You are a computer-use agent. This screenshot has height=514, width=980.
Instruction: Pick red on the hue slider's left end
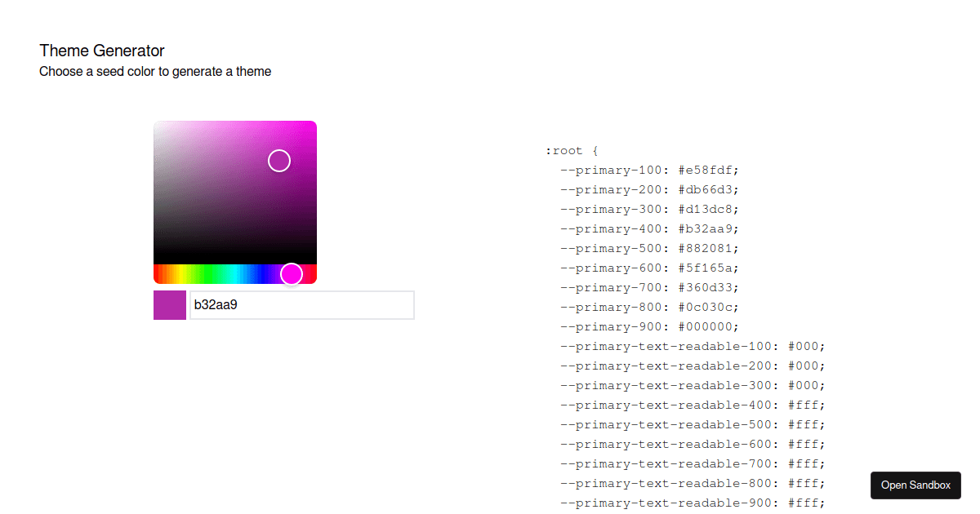pos(158,274)
